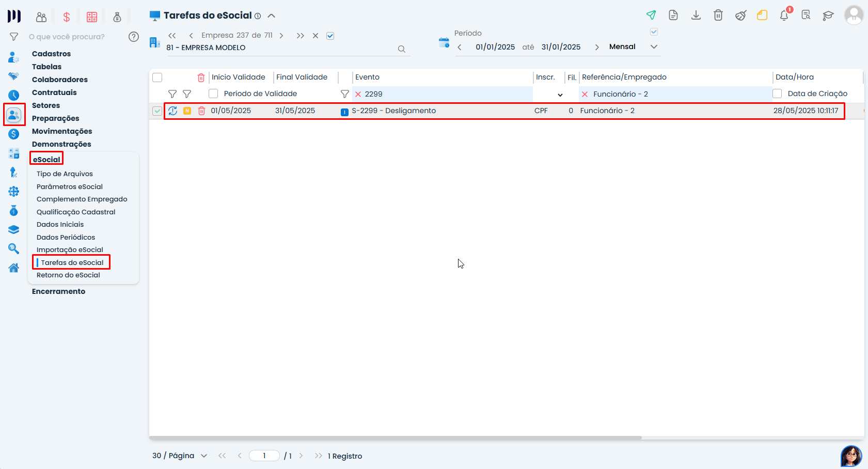Open the Colaboradores menu

point(60,80)
